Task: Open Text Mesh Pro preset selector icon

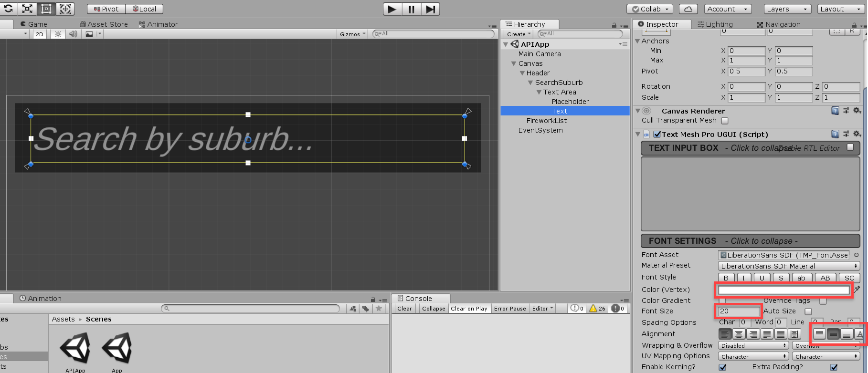Action: point(846,134)
